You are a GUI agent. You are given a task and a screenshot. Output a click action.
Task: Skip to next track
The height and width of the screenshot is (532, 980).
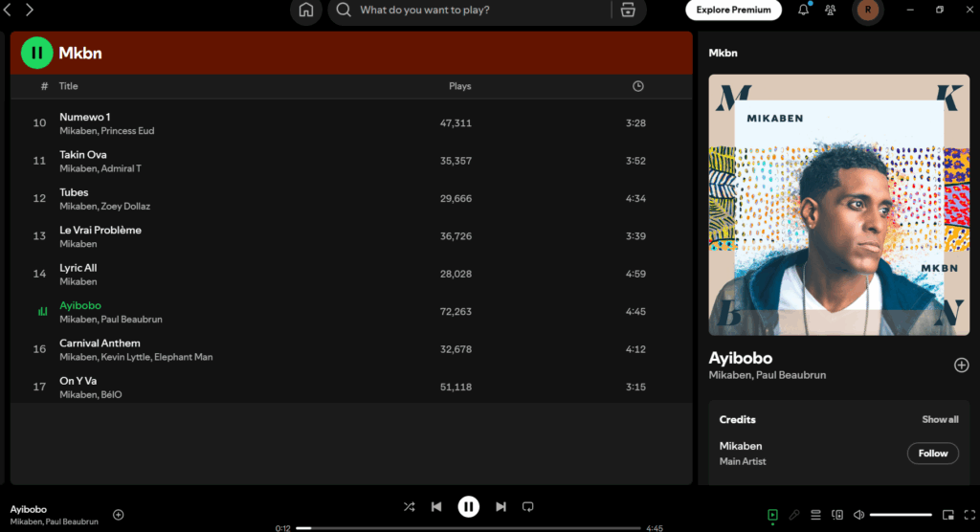tap(501, 507)
